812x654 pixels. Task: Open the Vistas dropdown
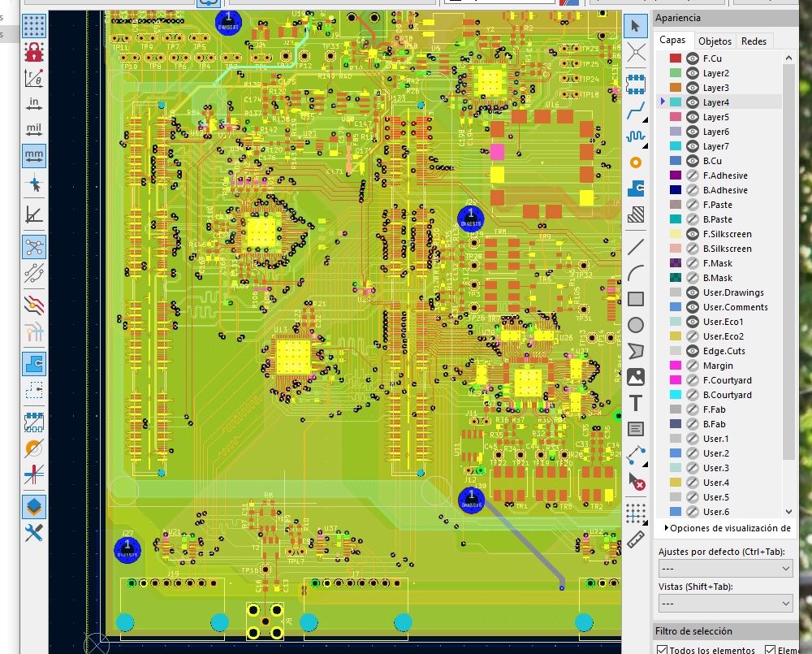tap(724, 604)
